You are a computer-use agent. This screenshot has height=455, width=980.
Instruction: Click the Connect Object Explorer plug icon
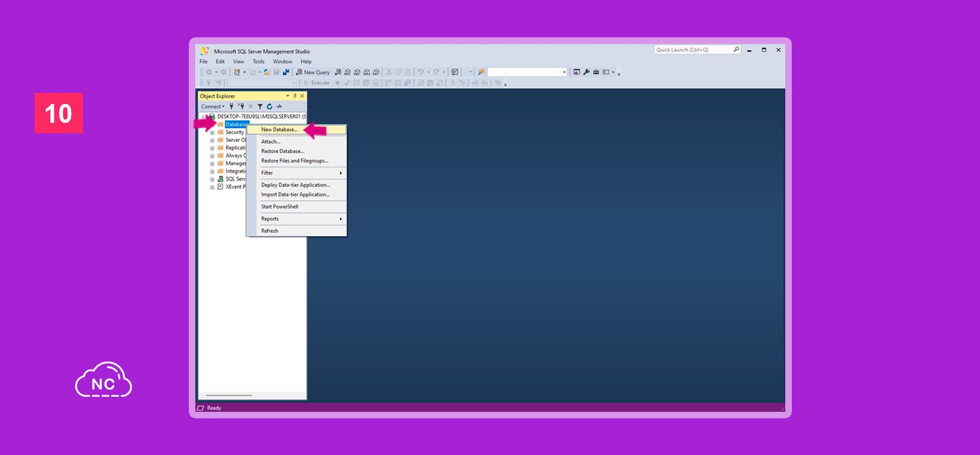pyautogui.click(x=231, y=107)
